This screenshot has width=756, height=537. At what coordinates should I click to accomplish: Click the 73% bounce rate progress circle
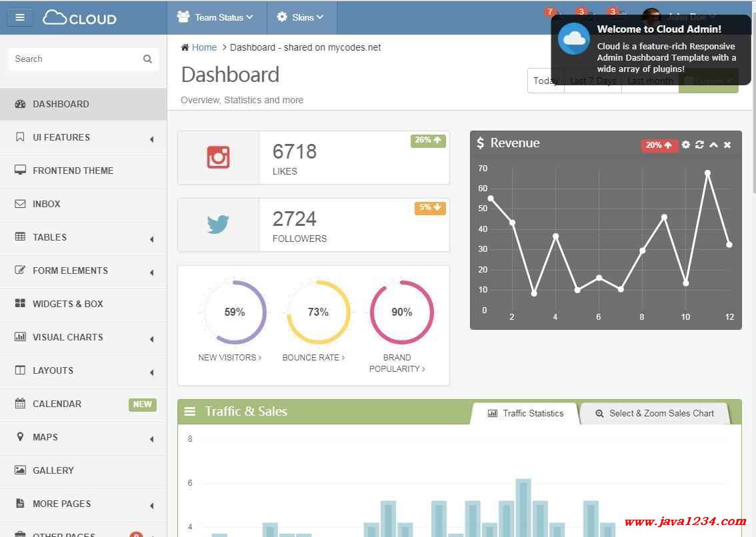318,312
